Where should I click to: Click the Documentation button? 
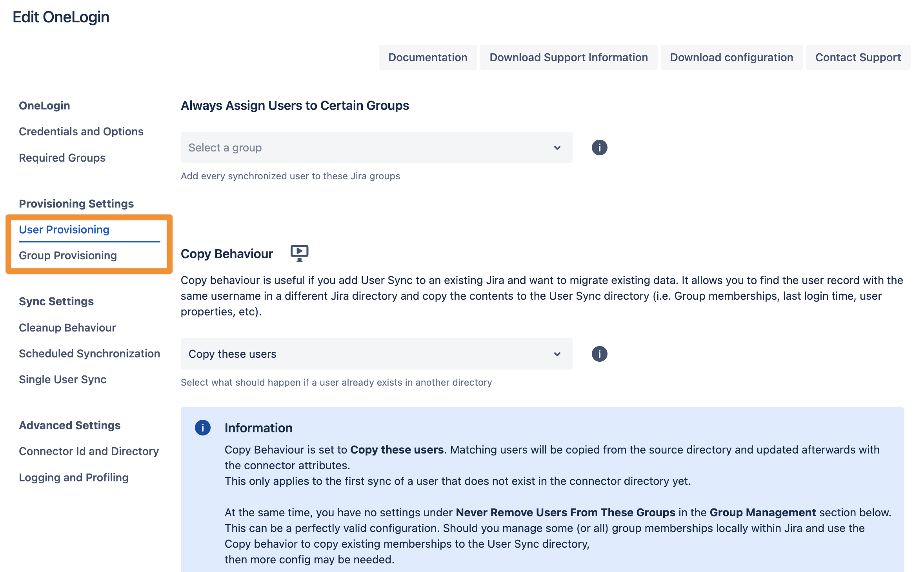pyautogui.click(x=428, y=57)
